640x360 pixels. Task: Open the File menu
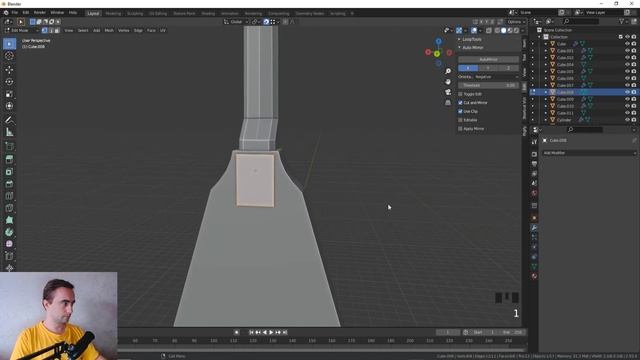[x=15, y=13]
